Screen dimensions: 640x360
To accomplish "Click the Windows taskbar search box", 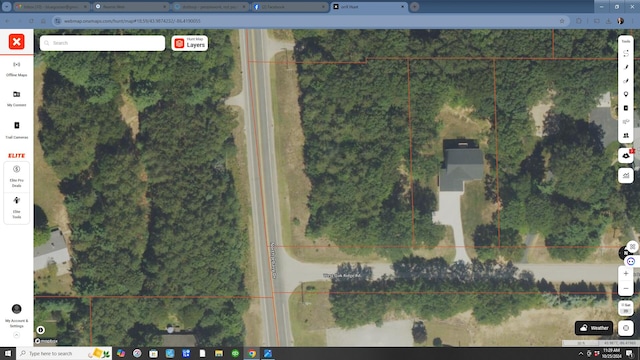I will tap(64, 353).
